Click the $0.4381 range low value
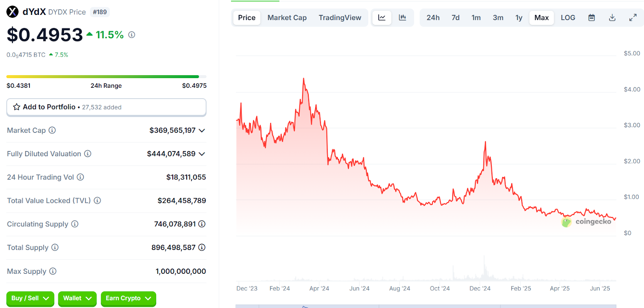644x308 pixels. (19, 85)
